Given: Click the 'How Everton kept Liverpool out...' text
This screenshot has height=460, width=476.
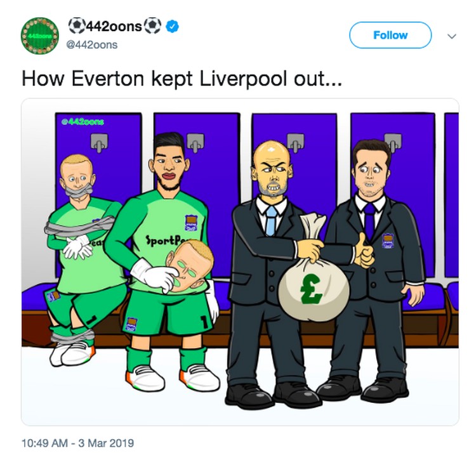Looking at the screenshot, I should [182, 79].
